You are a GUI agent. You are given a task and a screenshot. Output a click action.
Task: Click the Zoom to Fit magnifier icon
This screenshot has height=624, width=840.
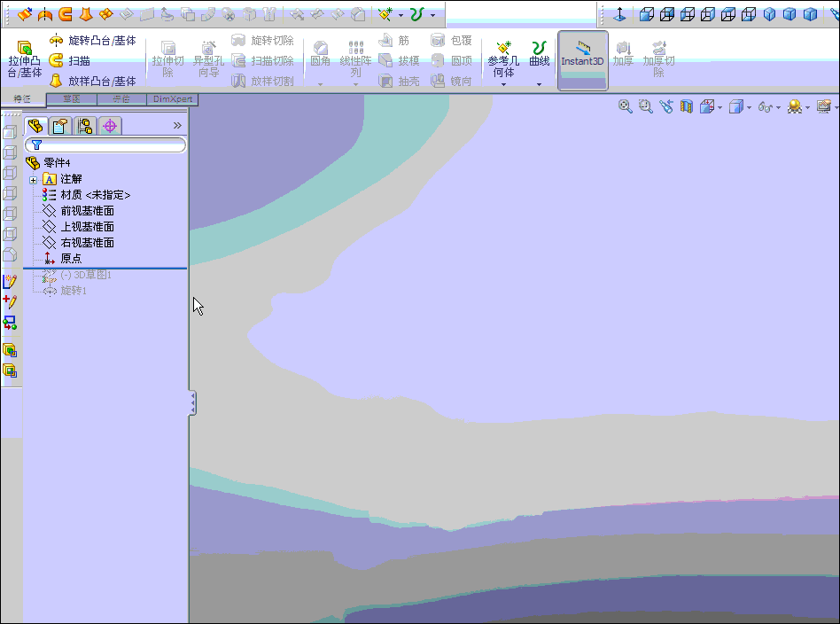pos(626,106)
